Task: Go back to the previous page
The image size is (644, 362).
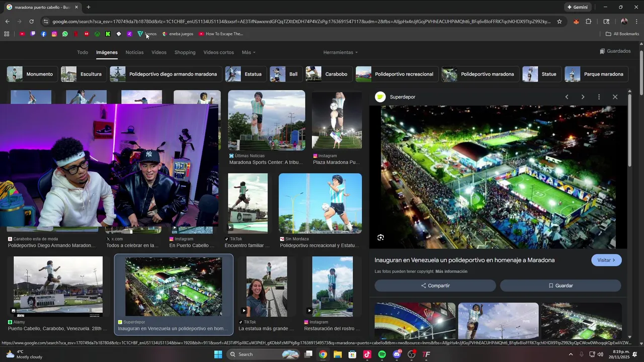Action: tap(7, 22)
